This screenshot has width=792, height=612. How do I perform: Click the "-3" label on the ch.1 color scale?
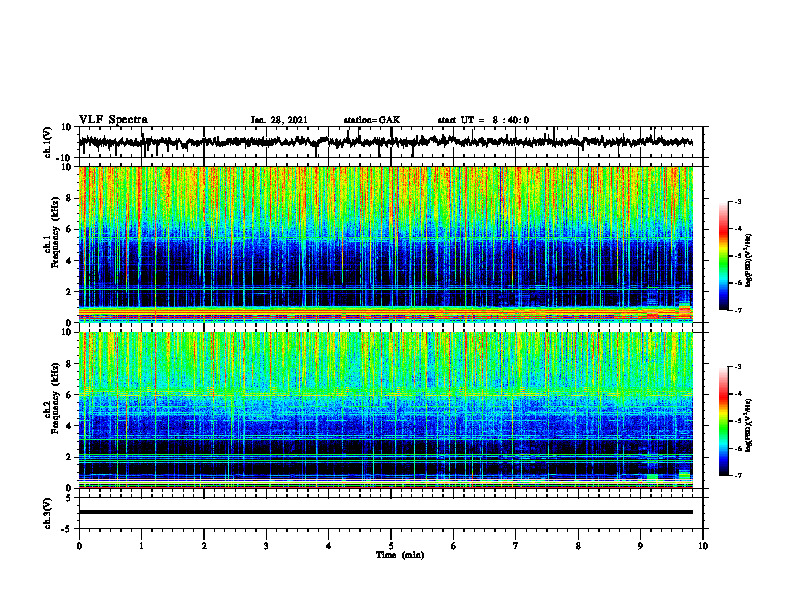(x=738, y=201)
